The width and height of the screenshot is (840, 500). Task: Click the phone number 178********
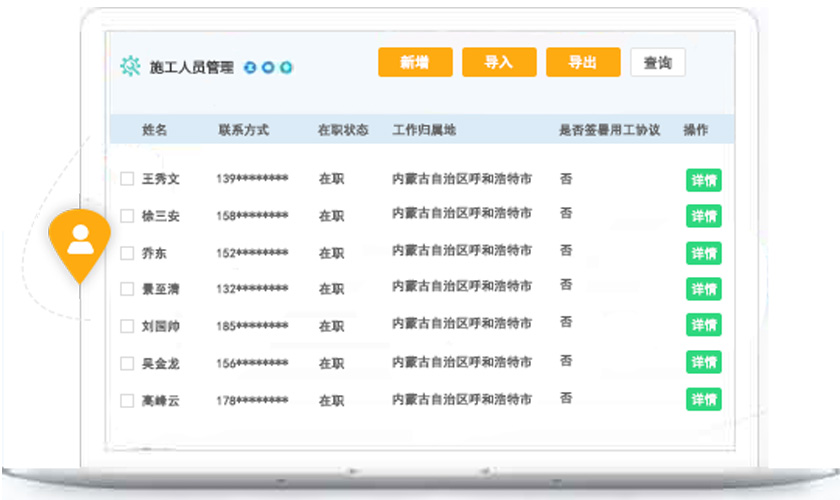coord(252,401)
